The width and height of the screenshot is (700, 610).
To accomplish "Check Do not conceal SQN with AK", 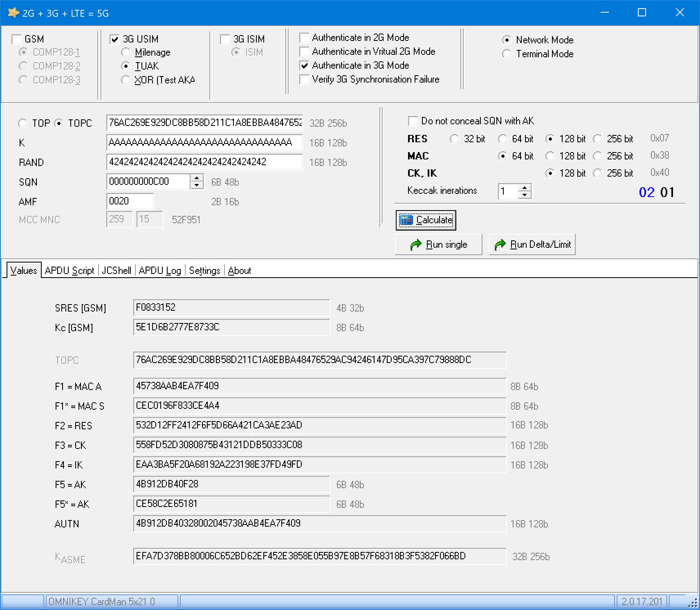I will click(413, 121).
